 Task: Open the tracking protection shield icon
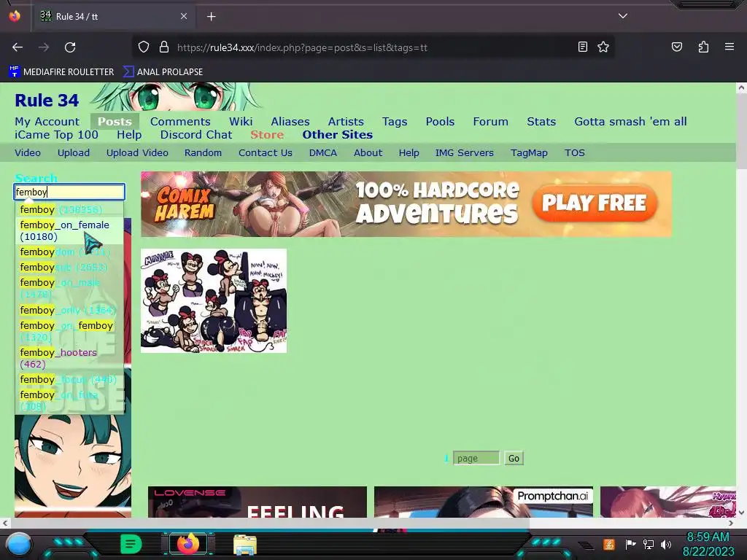point(144,47)
